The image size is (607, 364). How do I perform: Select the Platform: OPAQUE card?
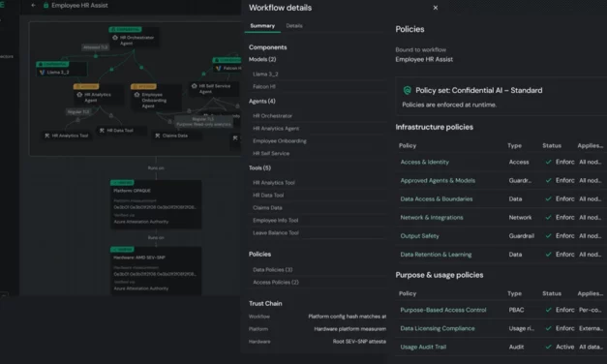coord(156,204)
